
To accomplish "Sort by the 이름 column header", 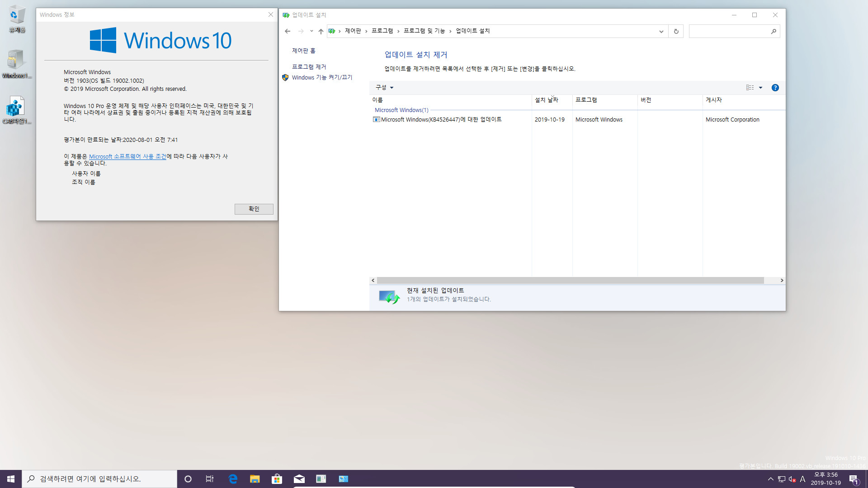I will (x=450, y=100).
